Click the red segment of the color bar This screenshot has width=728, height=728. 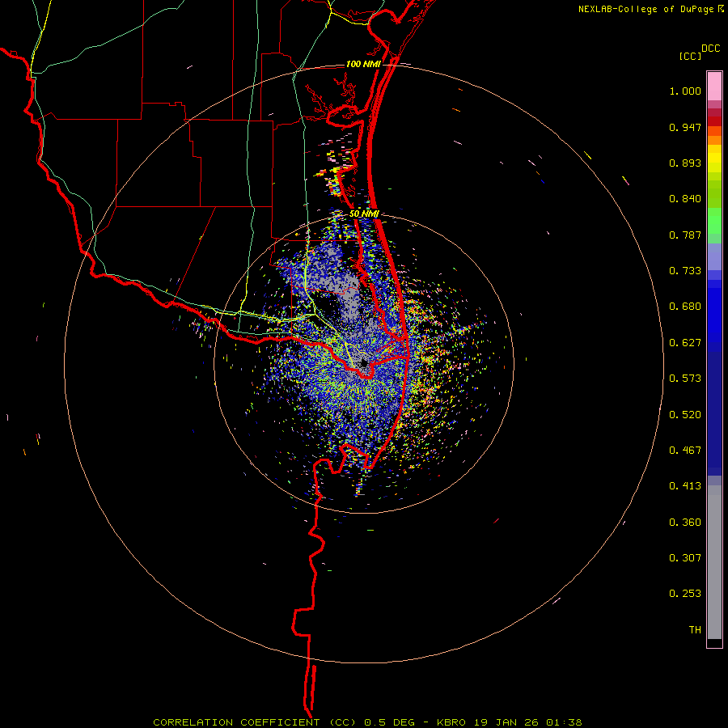tap(714, 121)
